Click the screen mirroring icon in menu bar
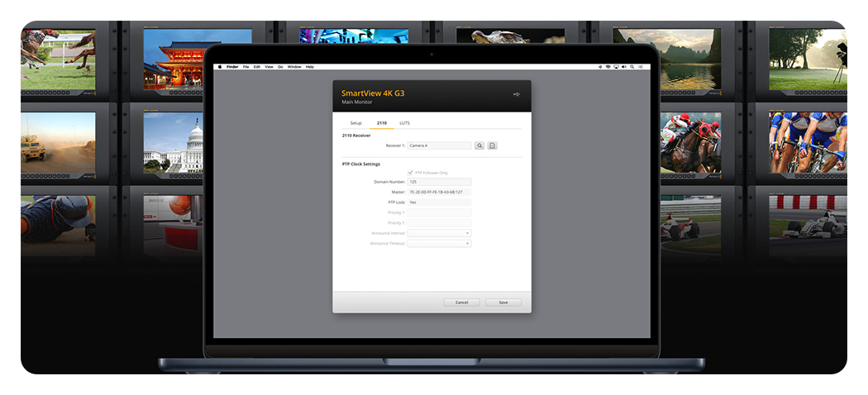Viewport: 868px width, 395px height. (x=616, y=66)
